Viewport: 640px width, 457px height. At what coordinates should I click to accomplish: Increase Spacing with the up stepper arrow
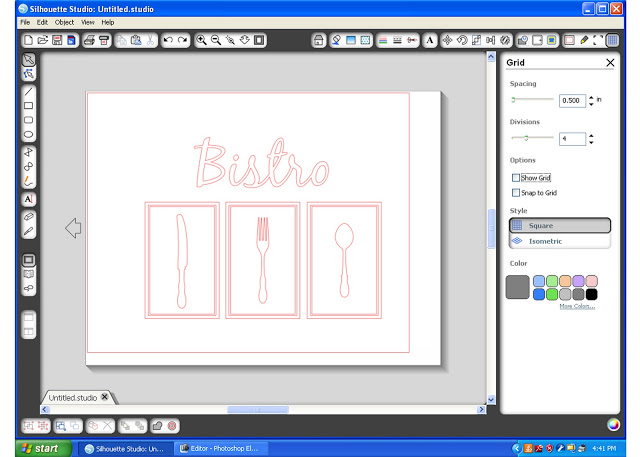(x=591, y=98)
